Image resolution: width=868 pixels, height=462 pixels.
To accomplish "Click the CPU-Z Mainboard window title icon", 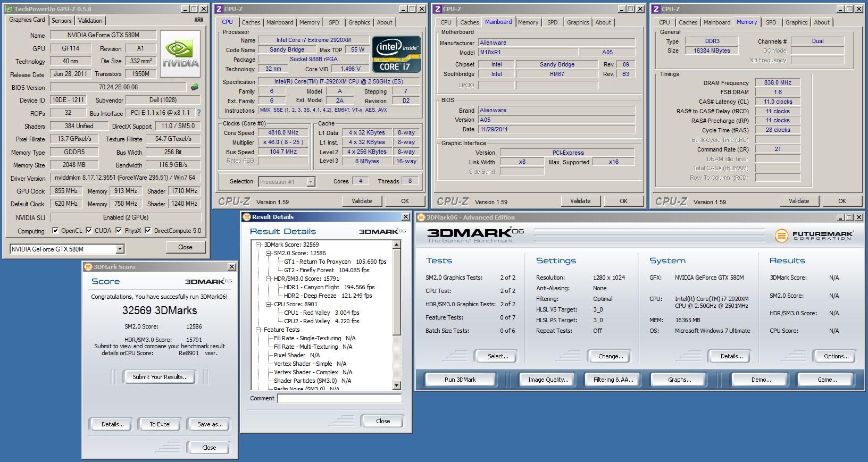I will tap(438, 9).
